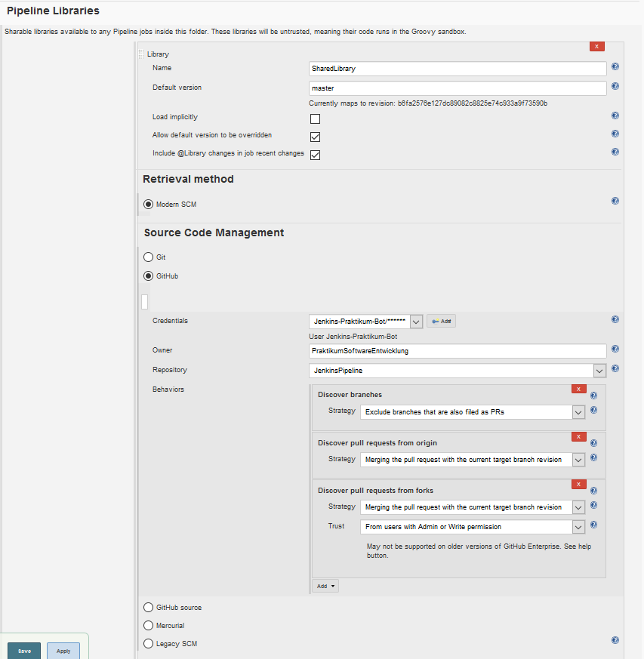
Task: Click the Save button
Action: tap(23, 650)
